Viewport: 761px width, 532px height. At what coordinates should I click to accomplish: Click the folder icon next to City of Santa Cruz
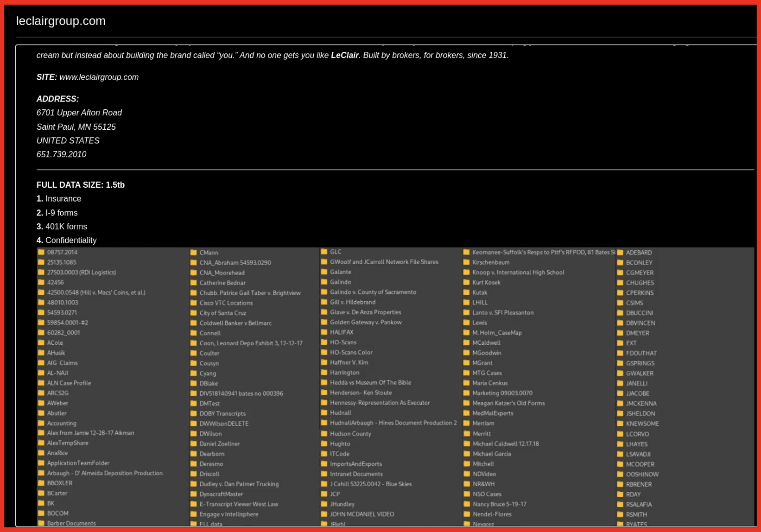(x=194, y=313)
